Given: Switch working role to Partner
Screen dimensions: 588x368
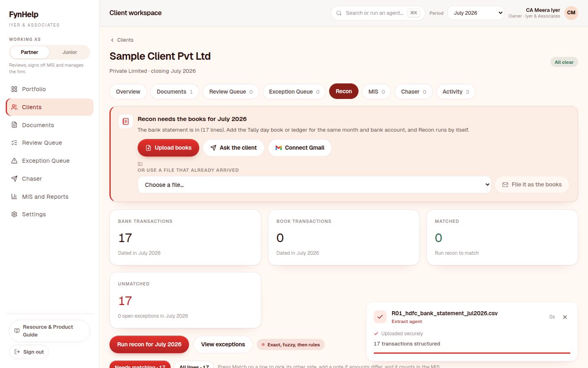Looking at the screenshot, I should pyautogui.click(x=29, y=52).
